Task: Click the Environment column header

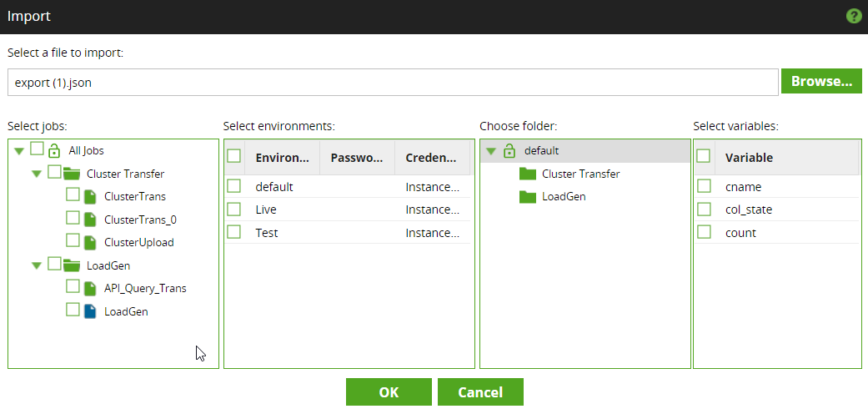Action: [x=282, y=158]
